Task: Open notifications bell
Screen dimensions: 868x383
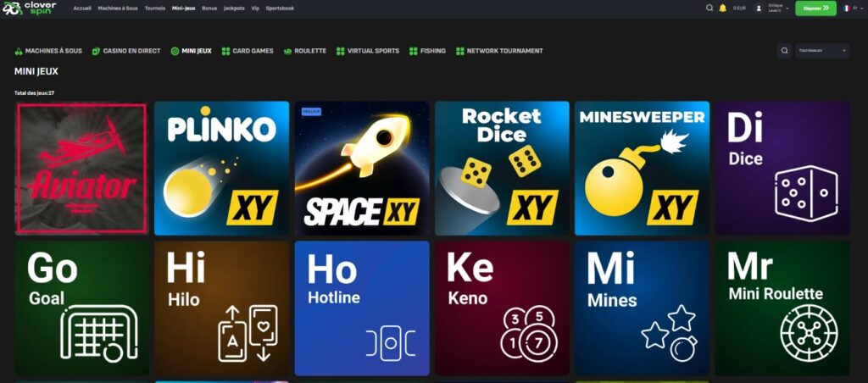Action: coord(722,8)
